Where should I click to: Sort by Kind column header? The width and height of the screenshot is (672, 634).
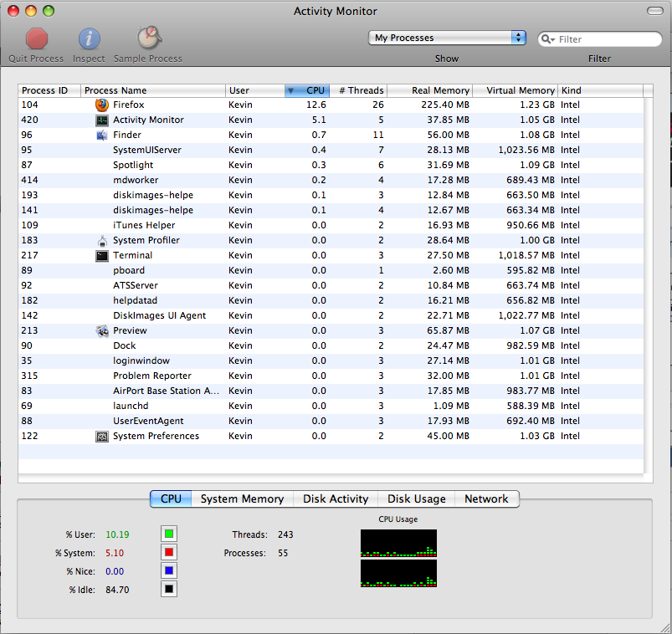tap(600, 90)
